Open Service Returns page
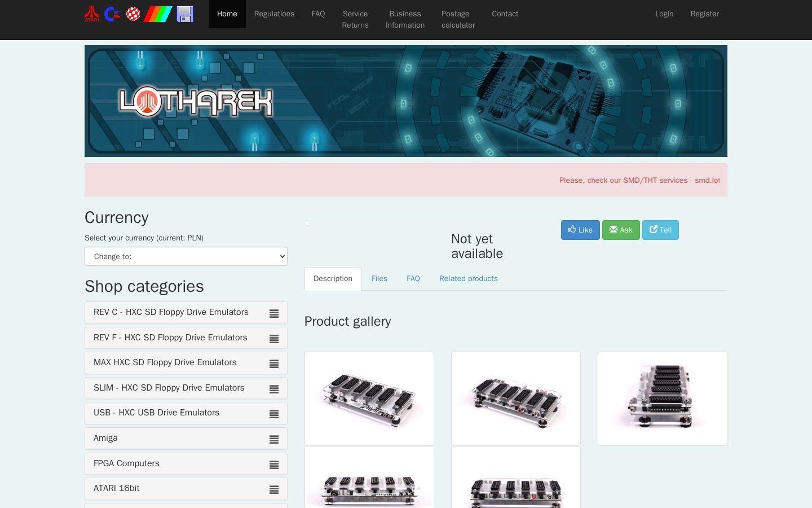The image size is (812, 508). tap(355, 20)
